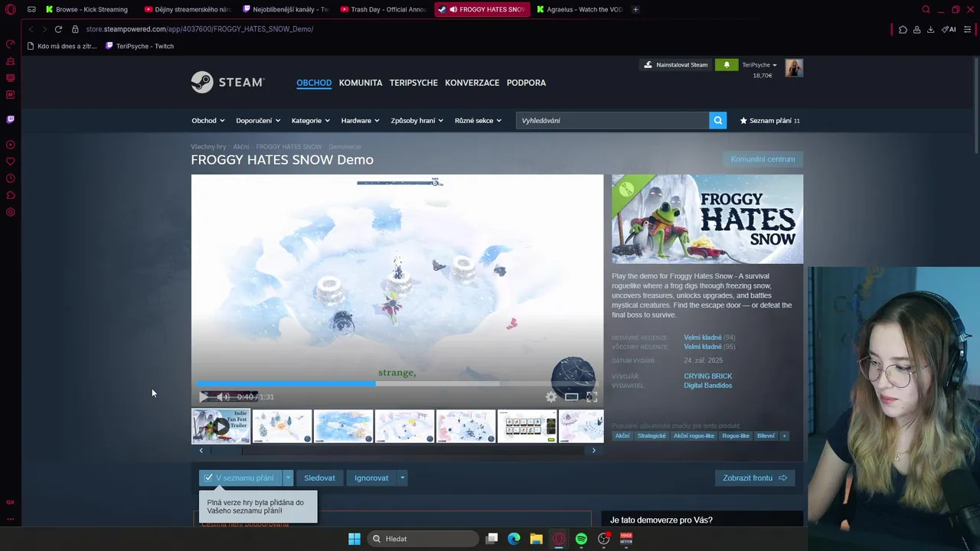Click the Steam logo
980x551 pixels.
click(x=227, y=82)
